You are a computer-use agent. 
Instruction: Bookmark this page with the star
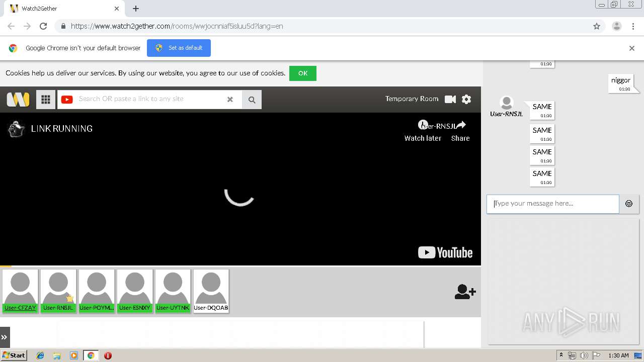[x=597, y=26]
